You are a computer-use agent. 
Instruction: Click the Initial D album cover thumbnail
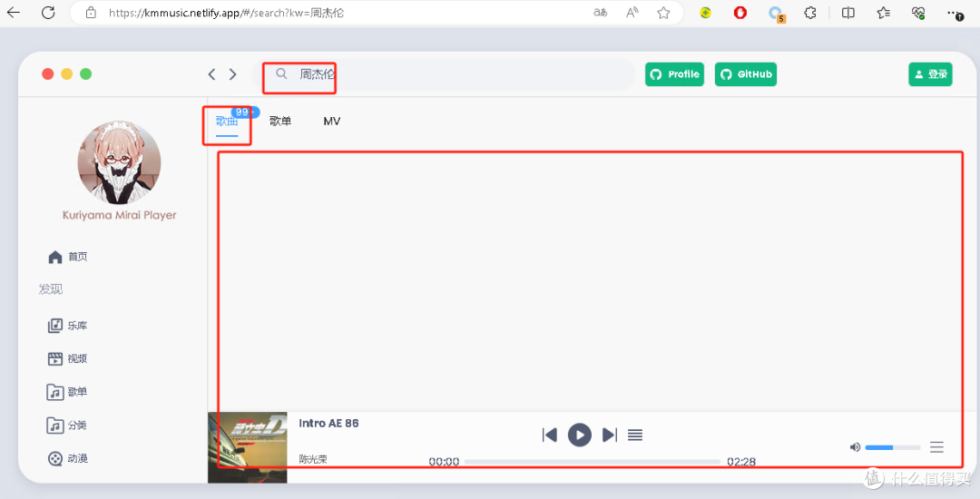[x=248, y=448]
